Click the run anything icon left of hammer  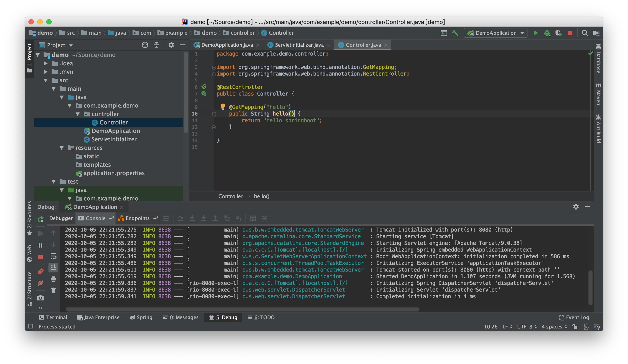pyautogui.click(x=444, y=33)
